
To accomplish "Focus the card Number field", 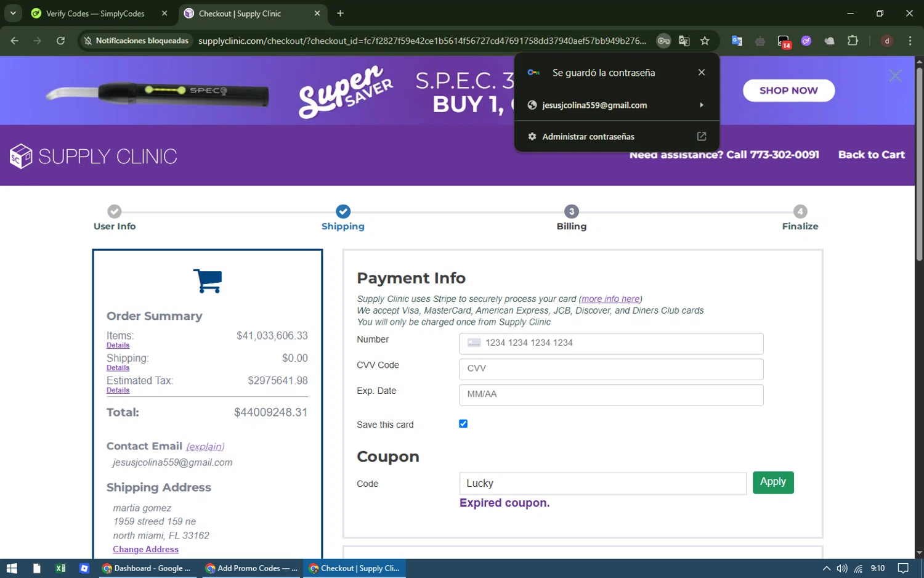I will [611, 343].
